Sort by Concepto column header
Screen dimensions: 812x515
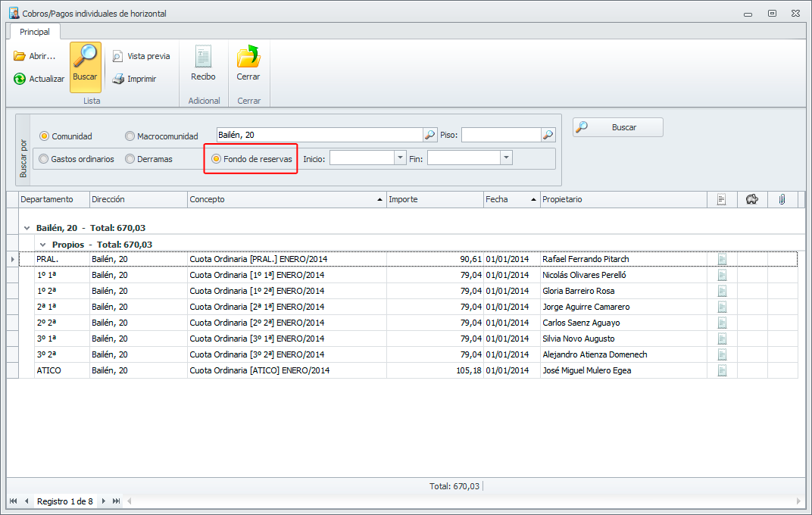point(286,199)
